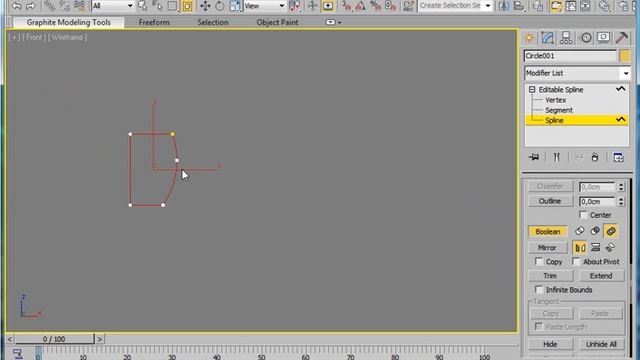
Task: Select the Select and Link tool
Action: tap(49, 6)
